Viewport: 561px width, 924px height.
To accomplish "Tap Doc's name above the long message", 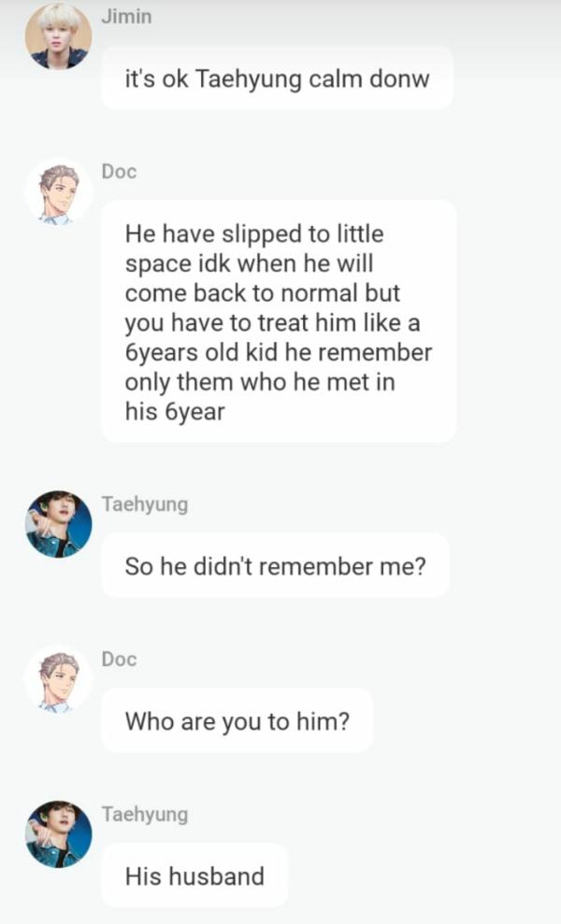I will (119, 172).
